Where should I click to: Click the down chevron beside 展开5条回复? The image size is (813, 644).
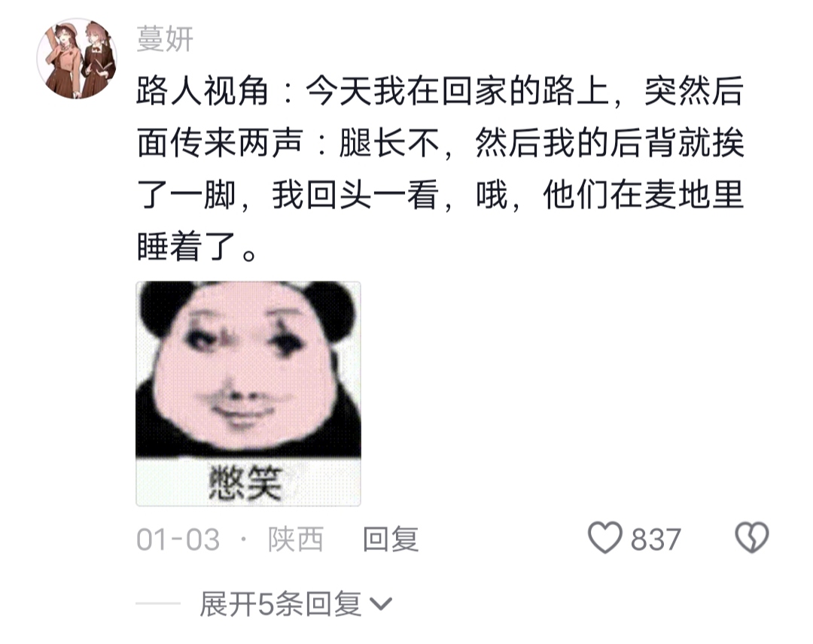381,603
